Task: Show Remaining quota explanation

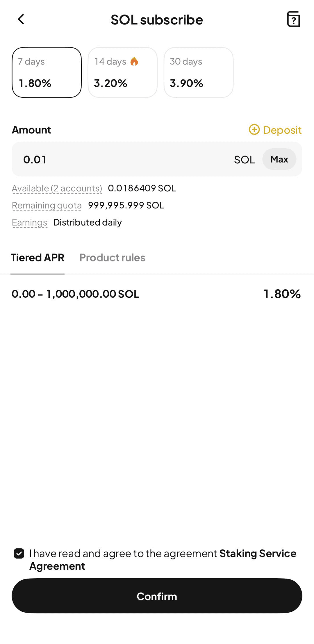Action: pyautogui.click(x=47, y=206)
